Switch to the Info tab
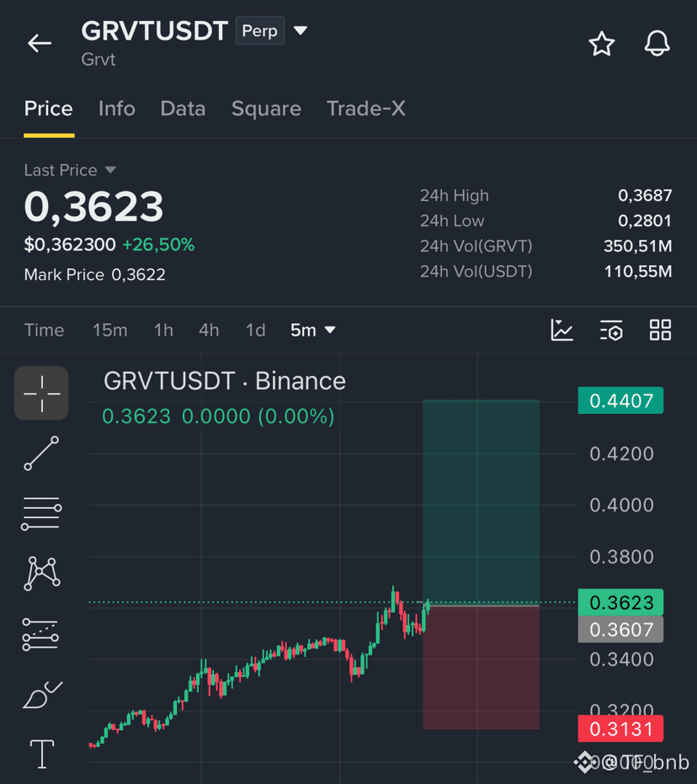The image size is (697, 784). click(116, 109)
